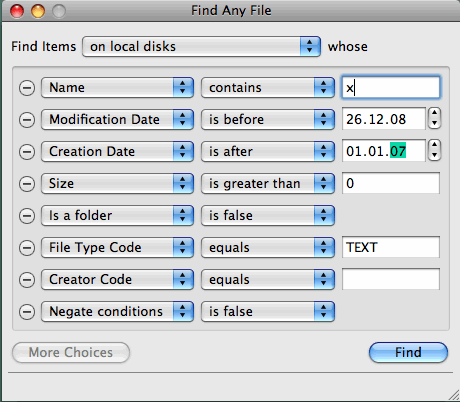Click the window resize grip corner

tap(454, 395)
